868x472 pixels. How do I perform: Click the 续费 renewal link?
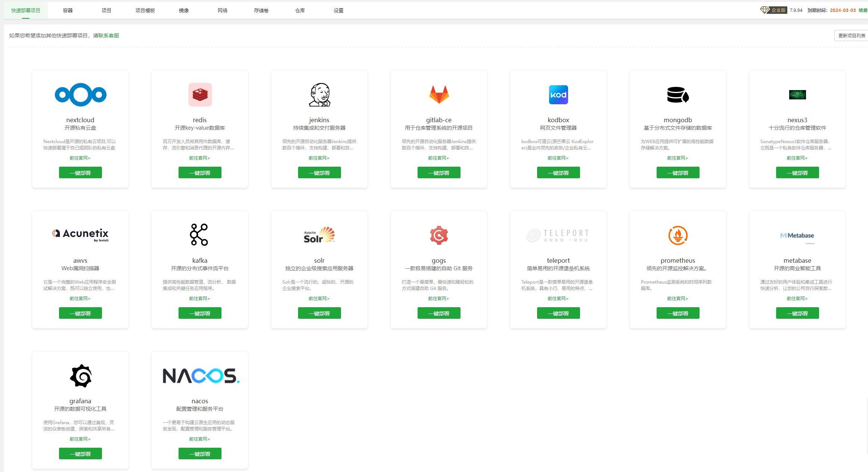point(863,10)
